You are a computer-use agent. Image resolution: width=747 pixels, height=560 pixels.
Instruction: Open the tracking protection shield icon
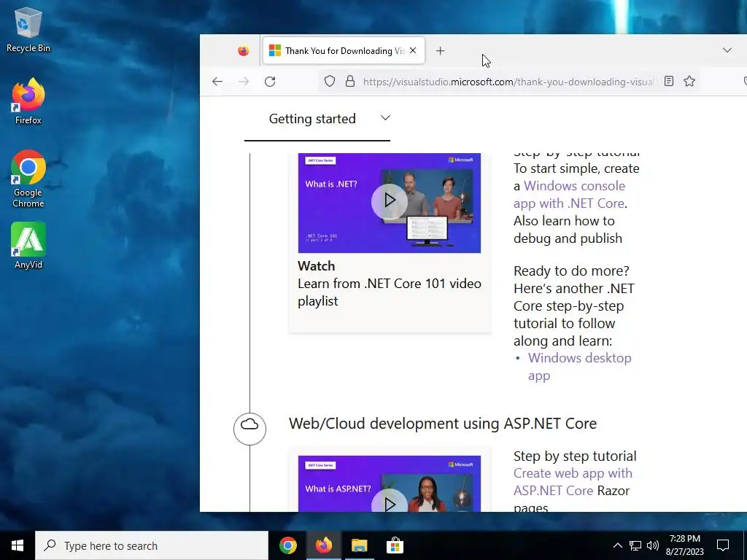330,82
